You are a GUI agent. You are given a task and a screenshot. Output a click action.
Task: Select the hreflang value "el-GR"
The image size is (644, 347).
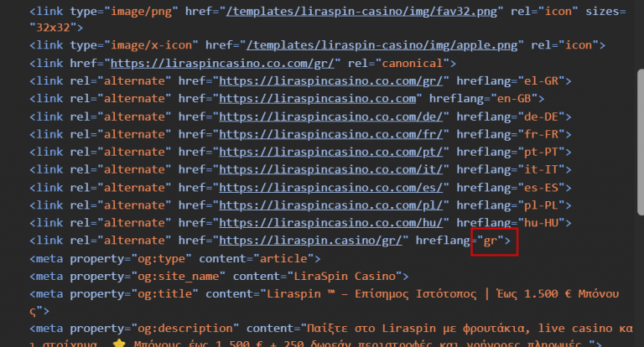pyautogui.click(x=542, y=81)
